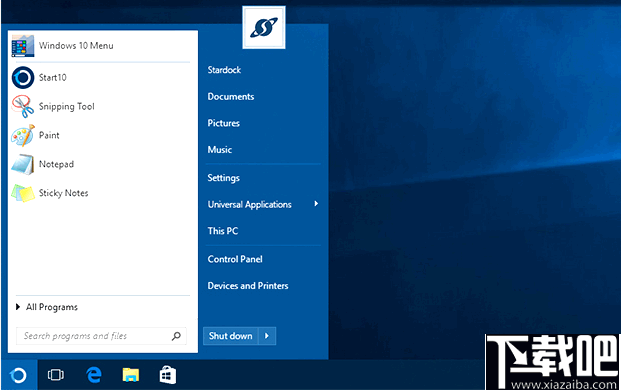Screen dimensions: 621x390
Task: Open Settings from the start menu
Action: click(x=224, y=178)
